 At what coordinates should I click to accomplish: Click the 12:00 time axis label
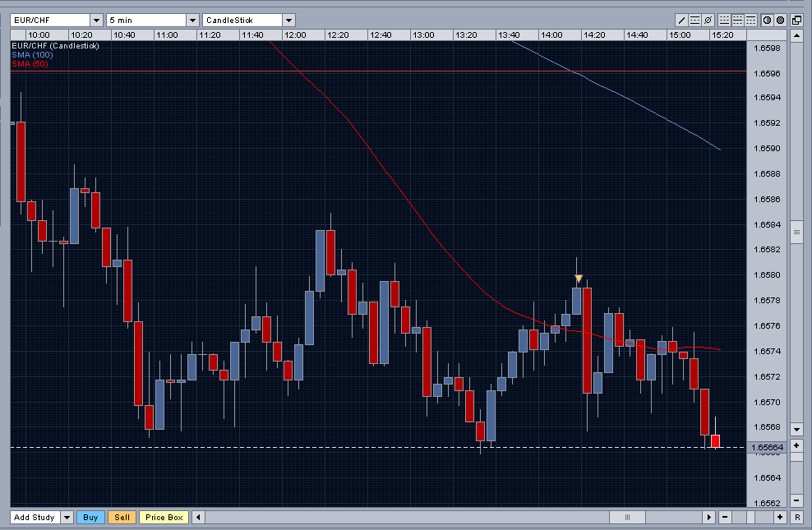tap(295, 35)
